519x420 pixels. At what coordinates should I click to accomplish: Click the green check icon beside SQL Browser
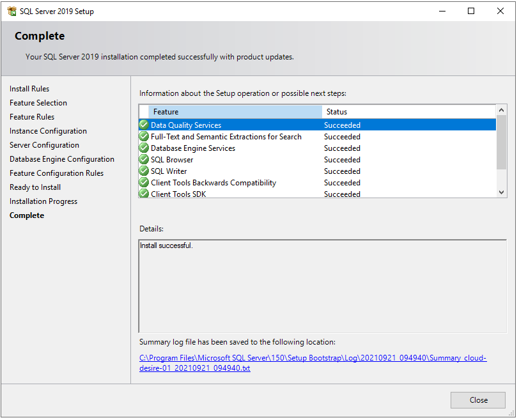tap(144, 160)
